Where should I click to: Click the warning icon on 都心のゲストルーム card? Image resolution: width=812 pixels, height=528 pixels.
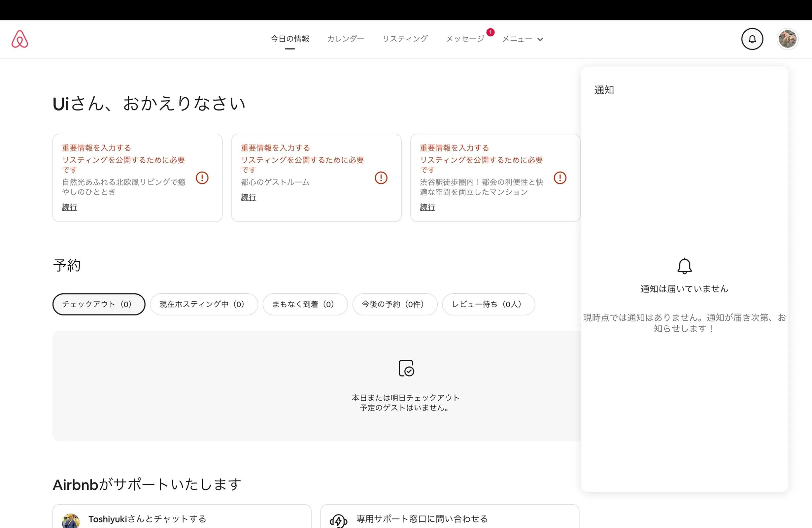tap(381, 178)
